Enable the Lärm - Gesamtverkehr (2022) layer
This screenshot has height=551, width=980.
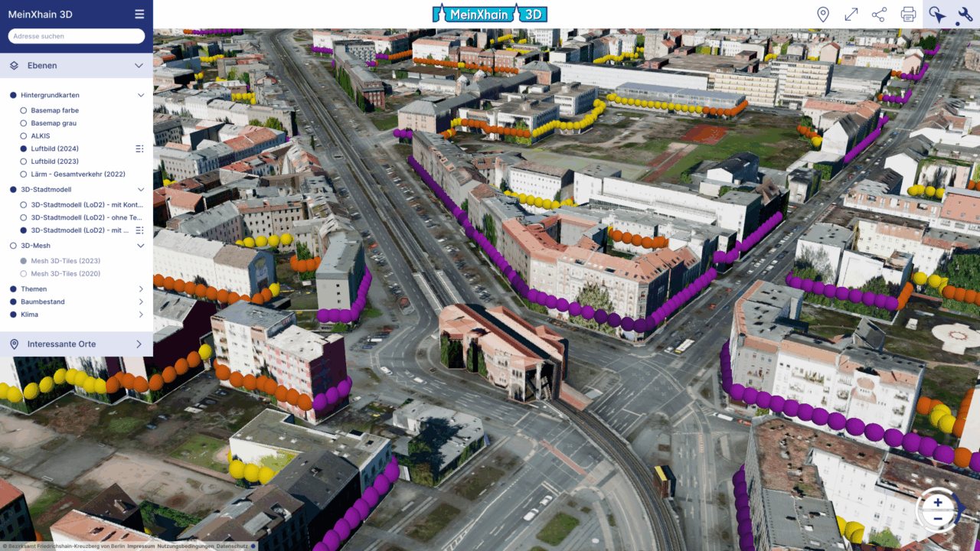[24, 174]
